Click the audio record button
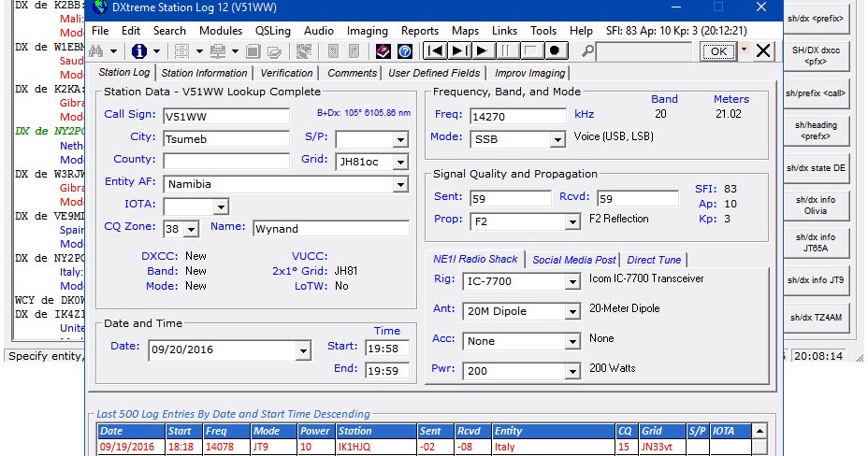 555,50
